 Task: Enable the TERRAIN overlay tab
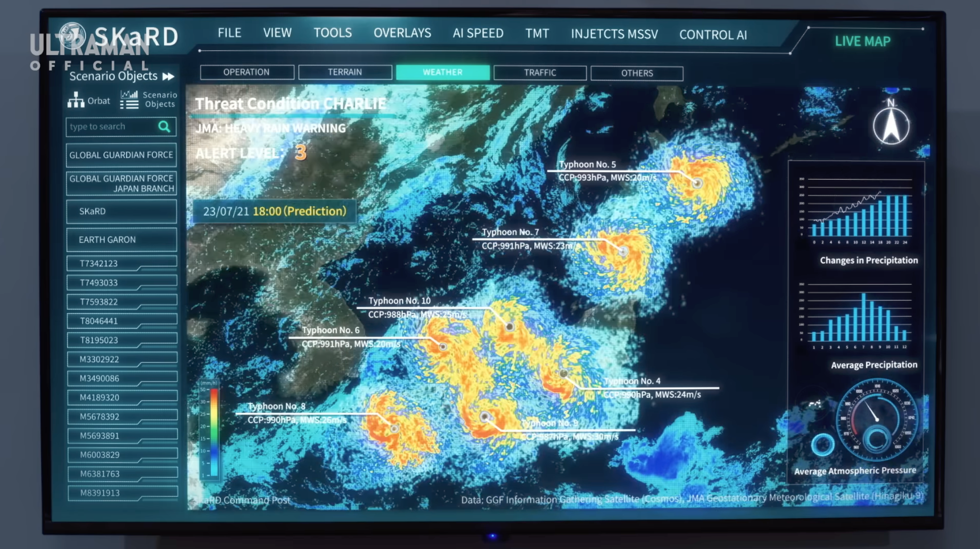pyautogui.click(x=345, y=72)
